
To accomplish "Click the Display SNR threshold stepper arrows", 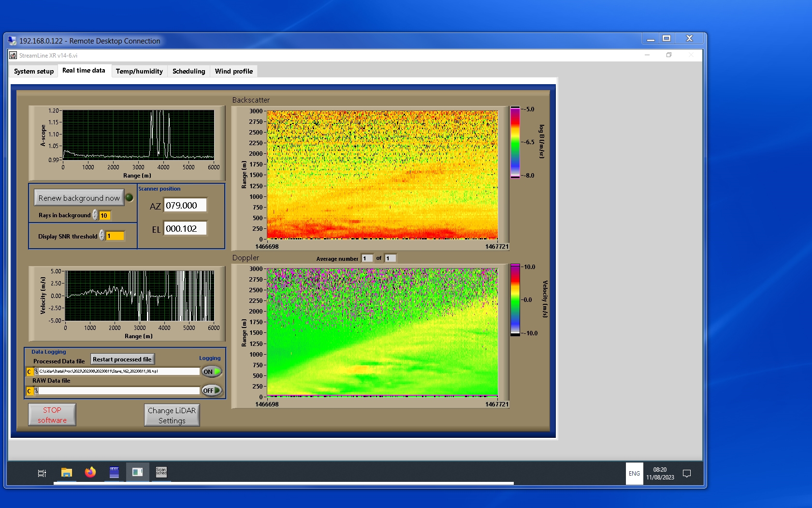I will [102, 236].
